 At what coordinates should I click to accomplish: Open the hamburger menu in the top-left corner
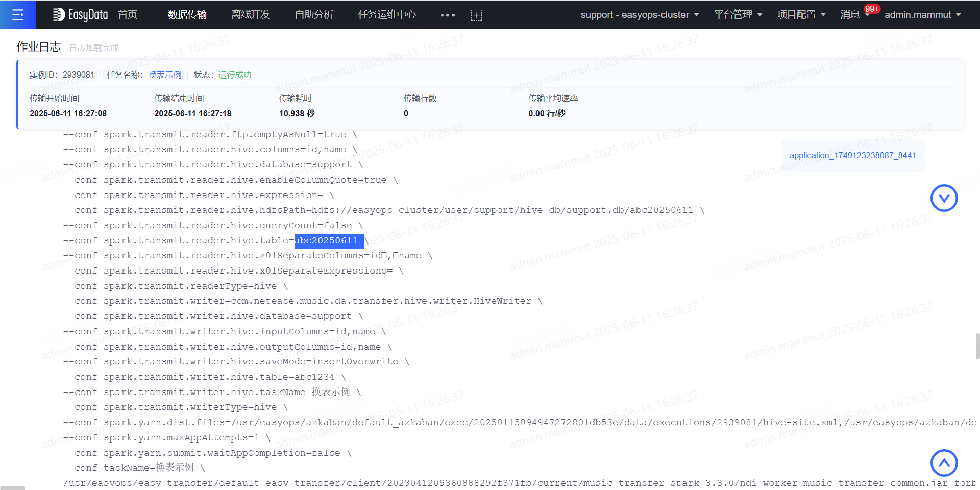(x=18, y=14)
